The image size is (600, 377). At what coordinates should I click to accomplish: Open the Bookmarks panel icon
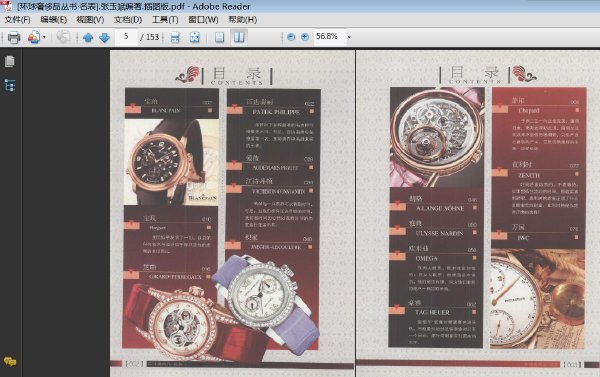point(10,85)
